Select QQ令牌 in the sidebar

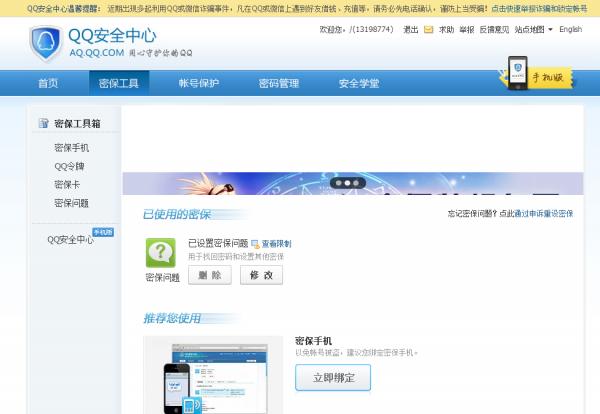69,166
